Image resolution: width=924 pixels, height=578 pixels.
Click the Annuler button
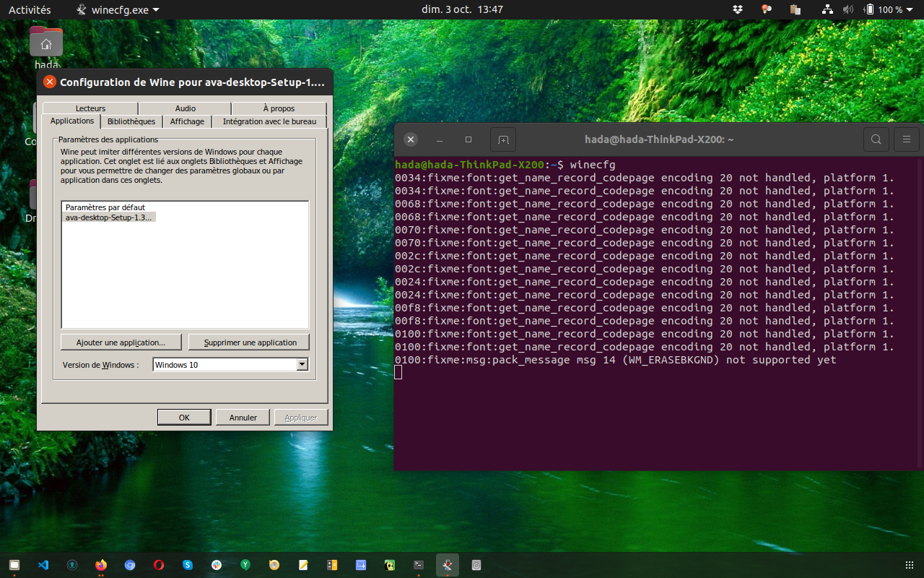[243, 418]
